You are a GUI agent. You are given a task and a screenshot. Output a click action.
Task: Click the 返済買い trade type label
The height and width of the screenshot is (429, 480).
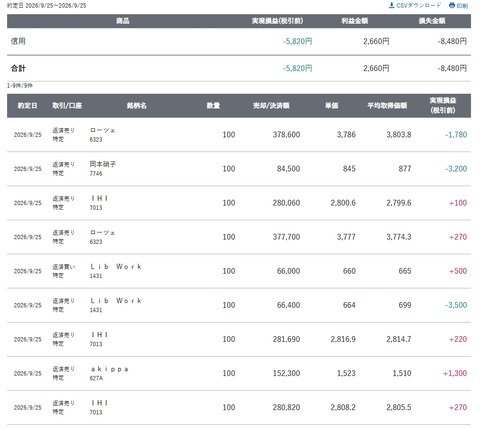pyautogui.click(x=64, y=267)
